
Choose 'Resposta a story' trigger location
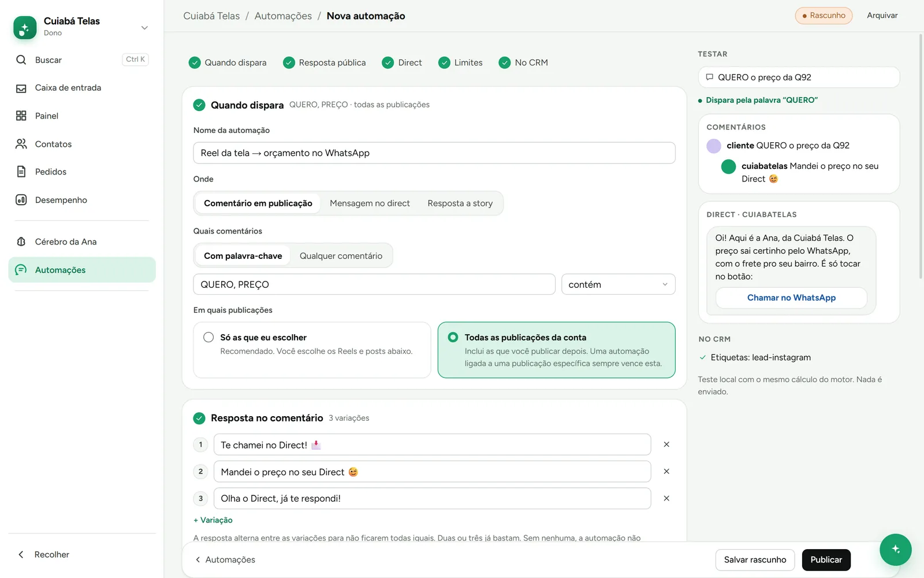pos(460,203)
